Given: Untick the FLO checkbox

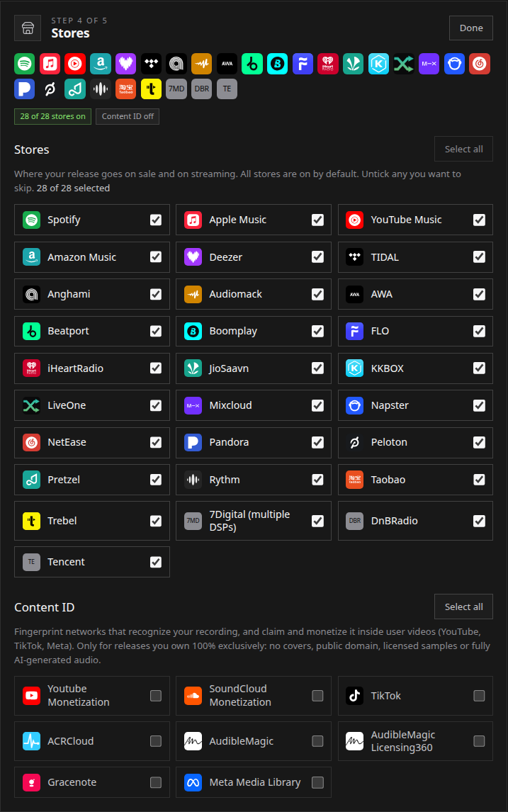Looking at the screenshot, I should coord(480,331).
